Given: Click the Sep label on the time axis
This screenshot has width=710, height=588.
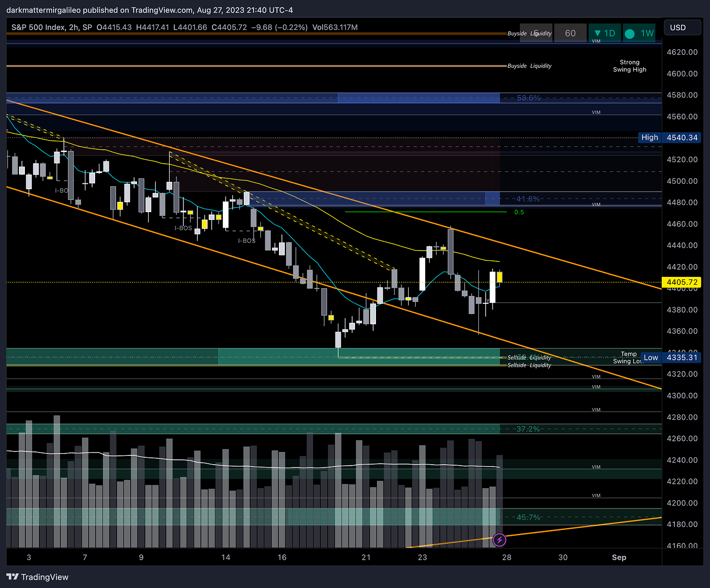Looking at the screenshot, I should point(619,557).
